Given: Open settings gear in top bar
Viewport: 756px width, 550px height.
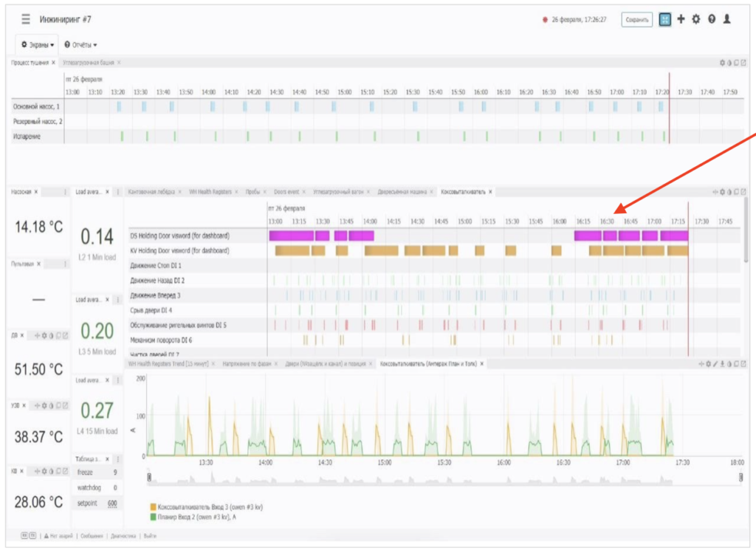Looking at the screenshot, I should point(695,19).
